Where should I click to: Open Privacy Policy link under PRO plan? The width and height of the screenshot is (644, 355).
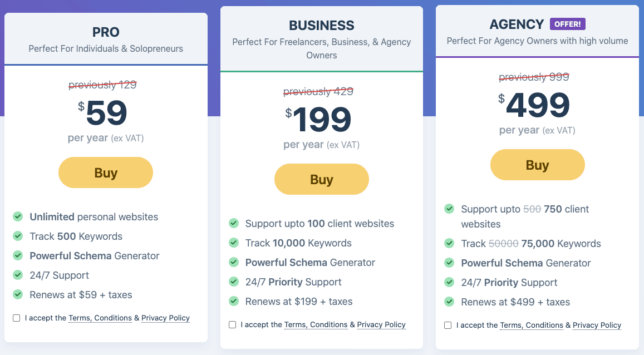click(x=165, y=318)
